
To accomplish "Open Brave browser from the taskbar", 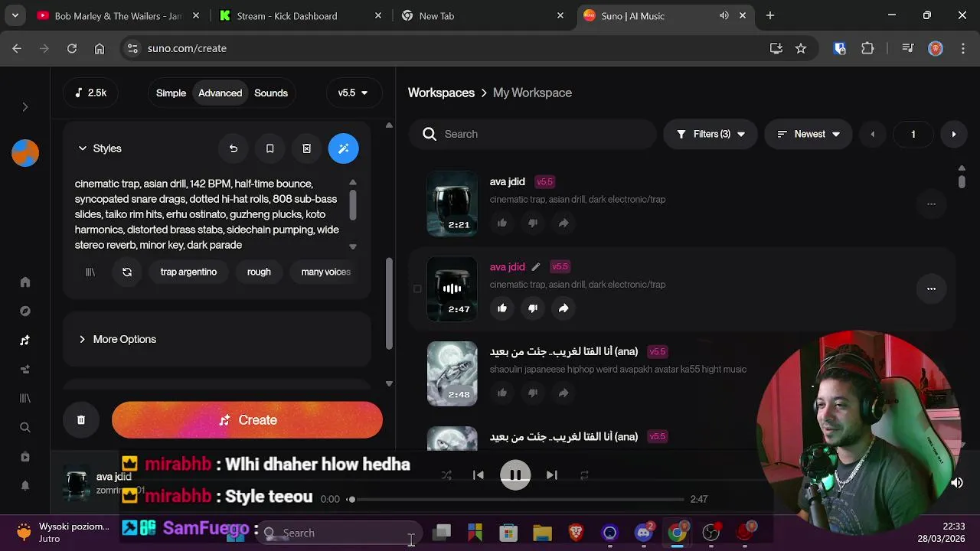I will pos(577,532).
